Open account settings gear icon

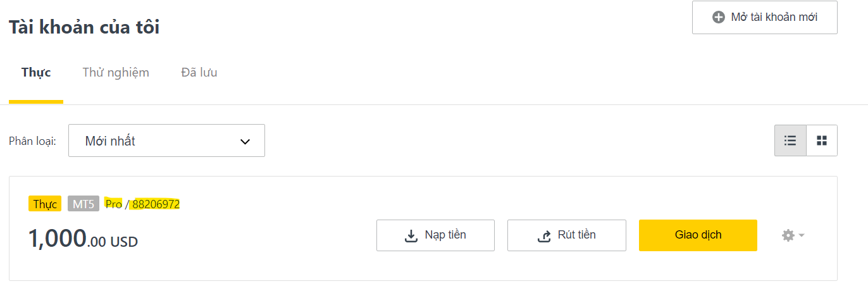(x=788, y=235)
